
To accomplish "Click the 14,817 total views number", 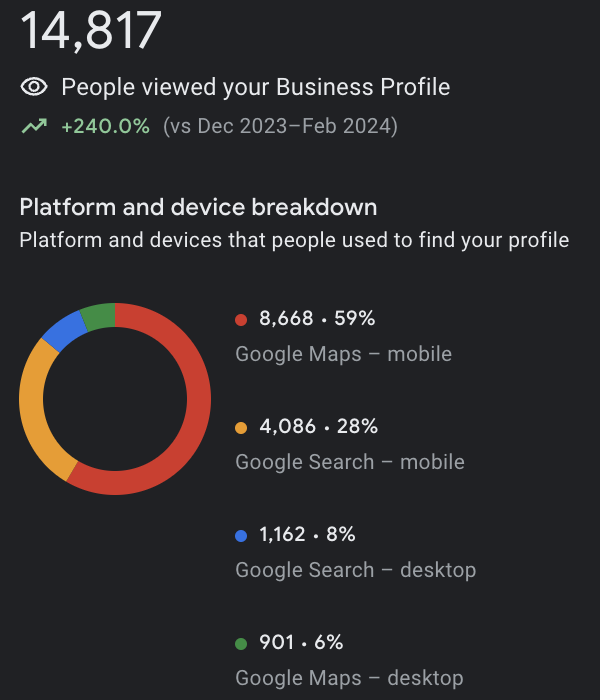I will point(91,31).
